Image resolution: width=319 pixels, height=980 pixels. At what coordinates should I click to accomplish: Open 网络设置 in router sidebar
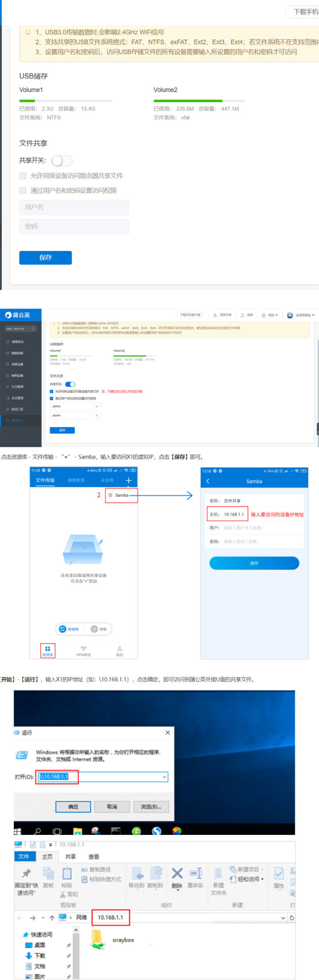pyautogui.click(x=20, y=375)
